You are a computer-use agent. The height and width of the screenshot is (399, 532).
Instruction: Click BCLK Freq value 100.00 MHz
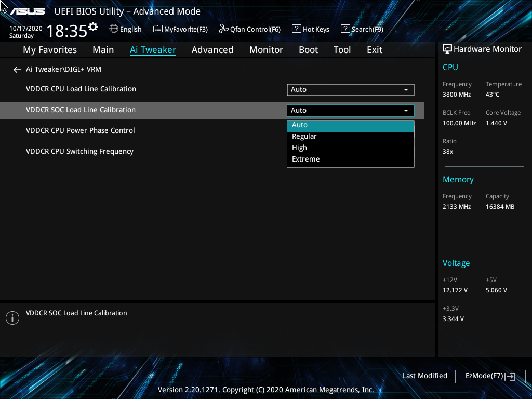pyautogui.click(x=459, y=123)
